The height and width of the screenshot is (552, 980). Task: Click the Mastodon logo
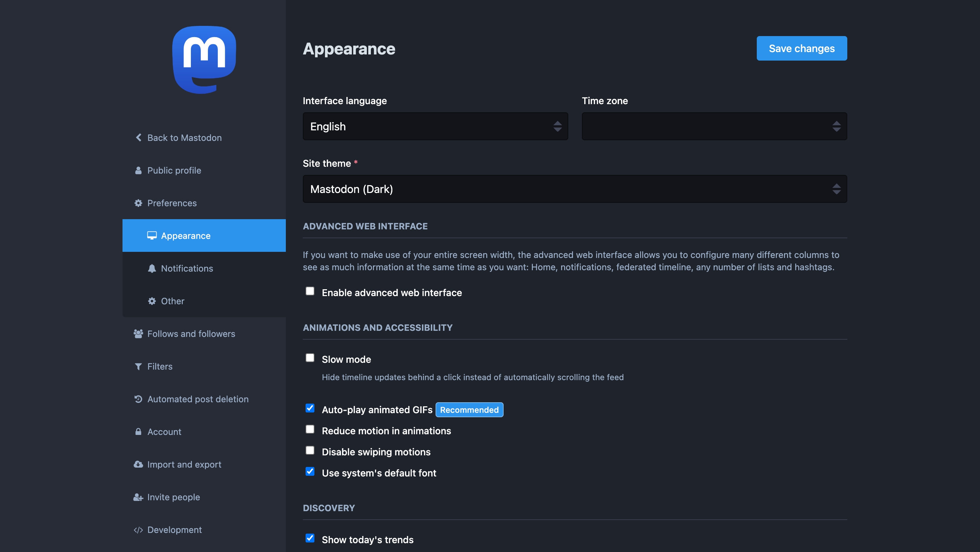coord(204,60)
